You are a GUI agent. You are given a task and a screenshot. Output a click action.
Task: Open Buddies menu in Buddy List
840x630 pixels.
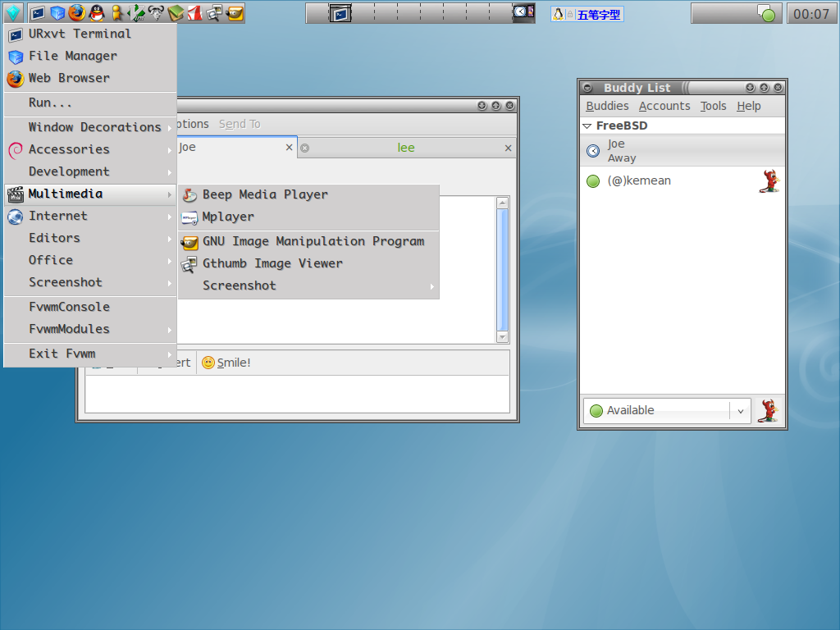[x=607, y=106]
